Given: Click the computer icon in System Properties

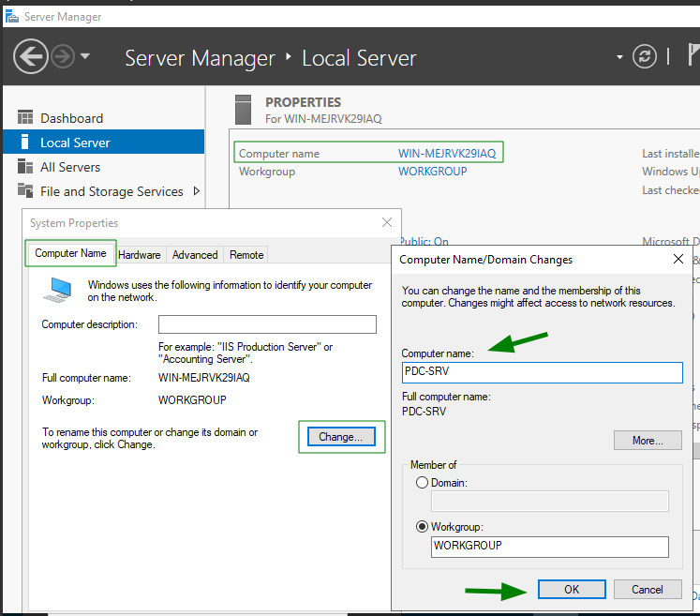Looking at the screenshot, I should pyautogui.click(x=57, y=290).
